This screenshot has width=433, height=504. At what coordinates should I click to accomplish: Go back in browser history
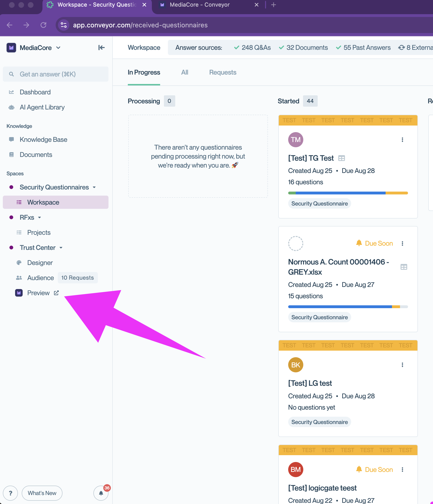click(9, 25)
